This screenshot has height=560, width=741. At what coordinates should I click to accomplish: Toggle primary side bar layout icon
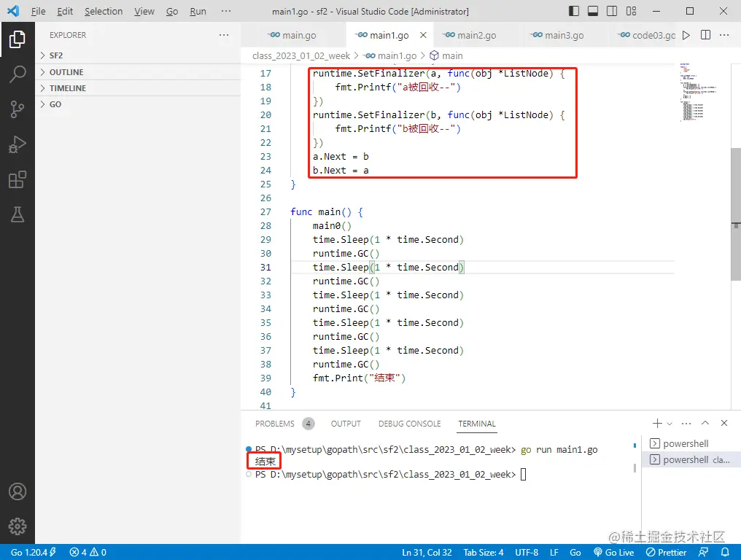point(574,11)
